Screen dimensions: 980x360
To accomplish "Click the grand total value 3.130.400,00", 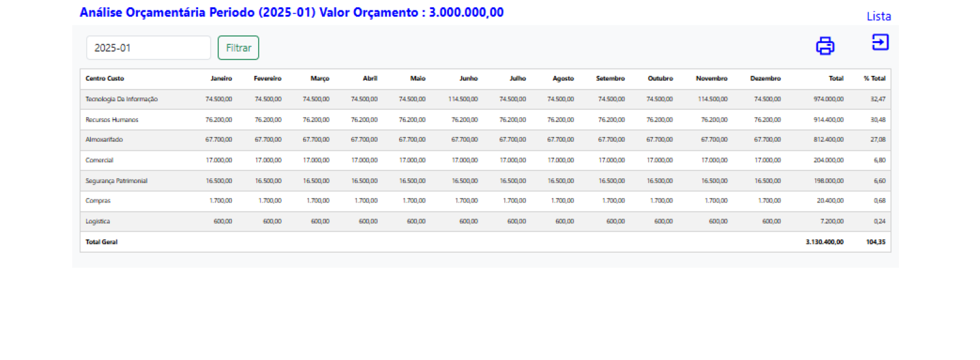I will (825, 242).
